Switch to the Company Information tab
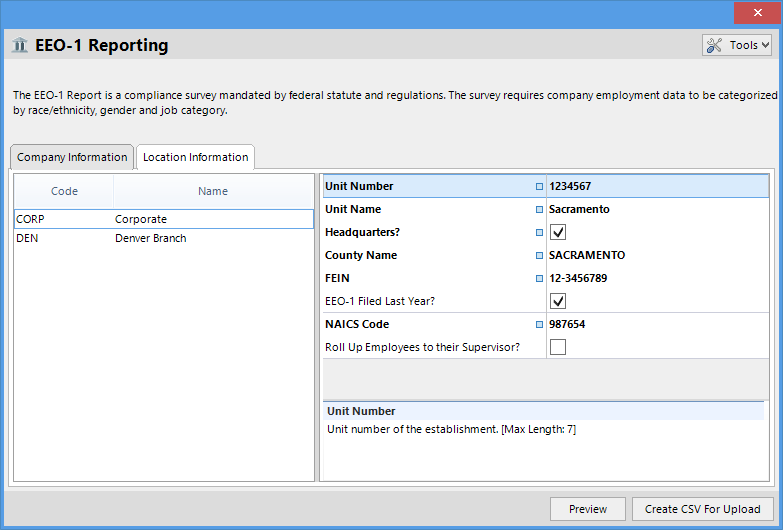The image size is (783, 530). click(72, 158)
